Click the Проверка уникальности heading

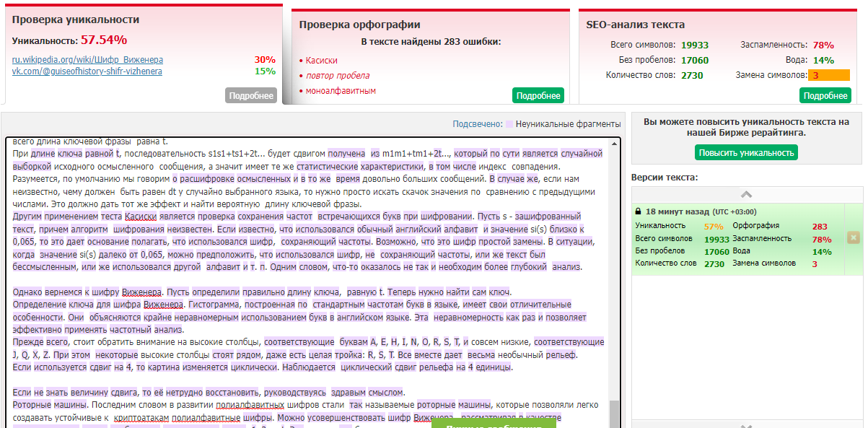coord(76,19)
